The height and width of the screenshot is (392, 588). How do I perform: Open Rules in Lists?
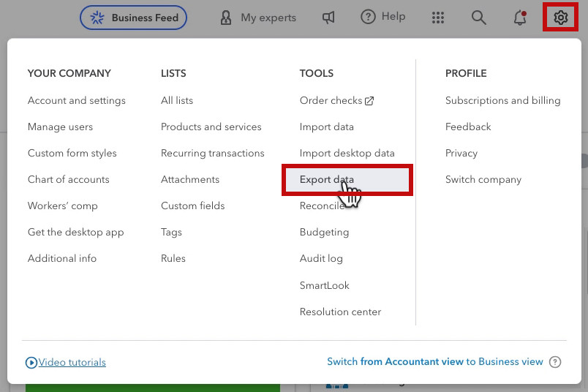tap(173, 258)
